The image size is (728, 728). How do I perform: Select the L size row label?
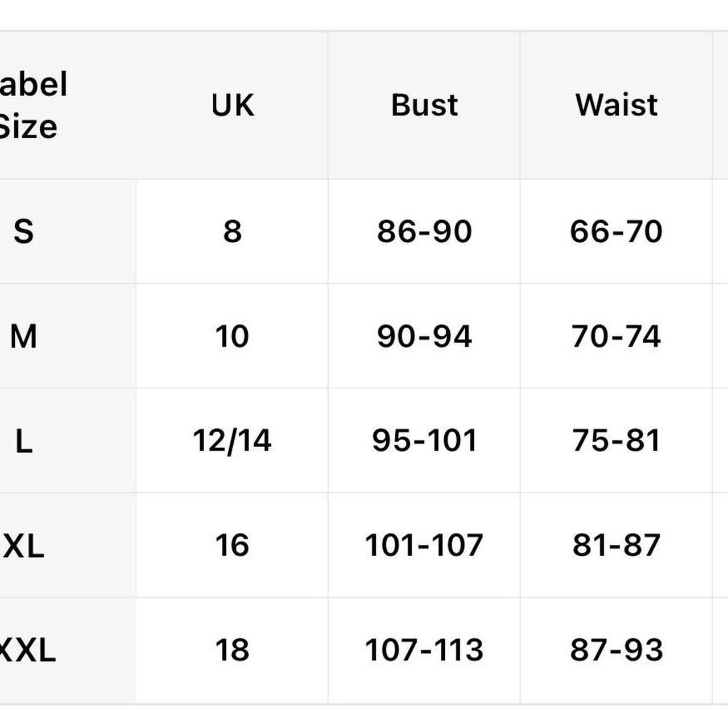coord(23,441)
